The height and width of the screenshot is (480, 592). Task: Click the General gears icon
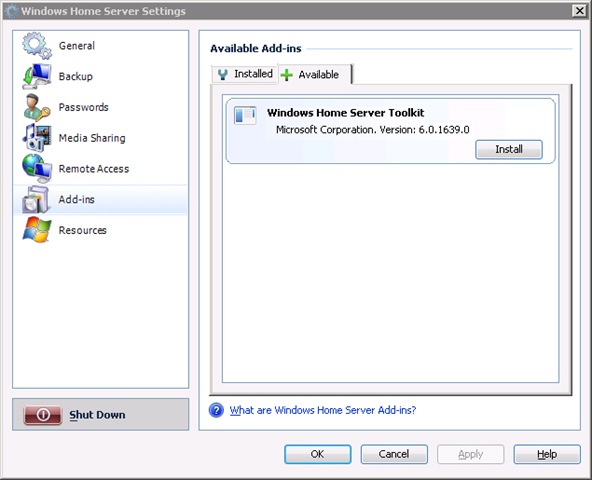point(36,46)
